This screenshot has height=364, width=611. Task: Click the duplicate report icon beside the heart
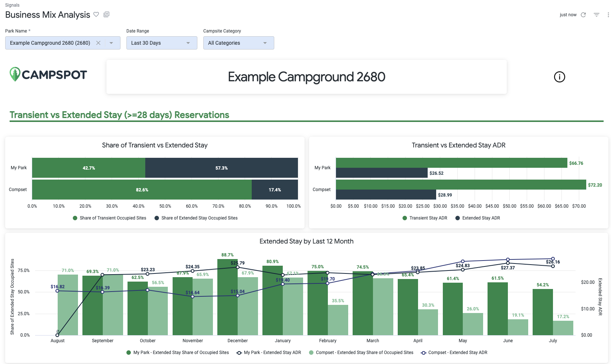(x=106, y=14)
